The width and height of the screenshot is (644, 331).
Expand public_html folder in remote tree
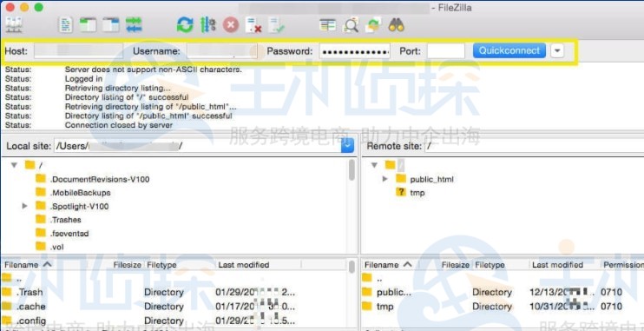coord(384,179)
